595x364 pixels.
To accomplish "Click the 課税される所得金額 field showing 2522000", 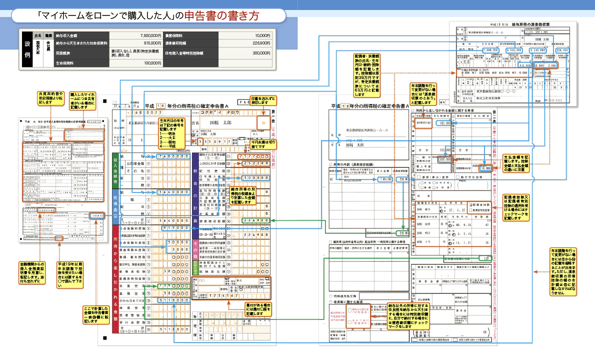I will click(254, 156).
